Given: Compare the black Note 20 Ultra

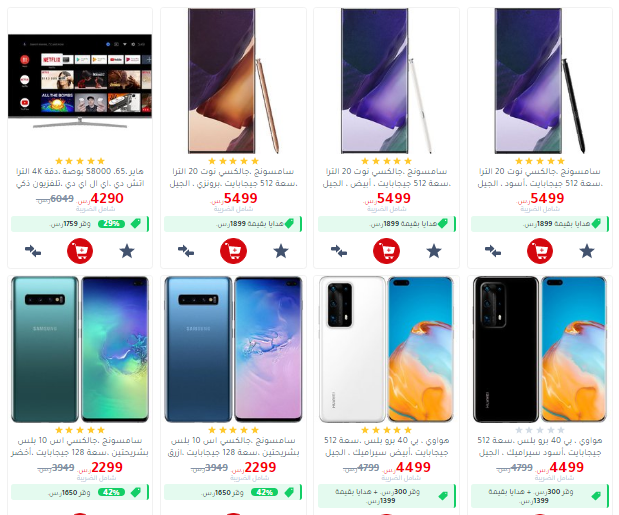Looking at the screenshot, I should coord(493,251).
